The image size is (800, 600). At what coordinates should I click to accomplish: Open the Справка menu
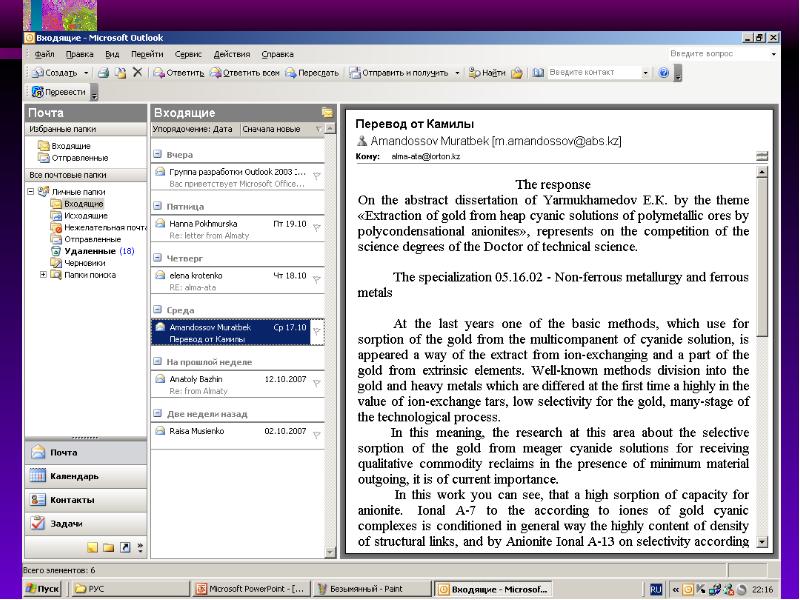point(278,54)
